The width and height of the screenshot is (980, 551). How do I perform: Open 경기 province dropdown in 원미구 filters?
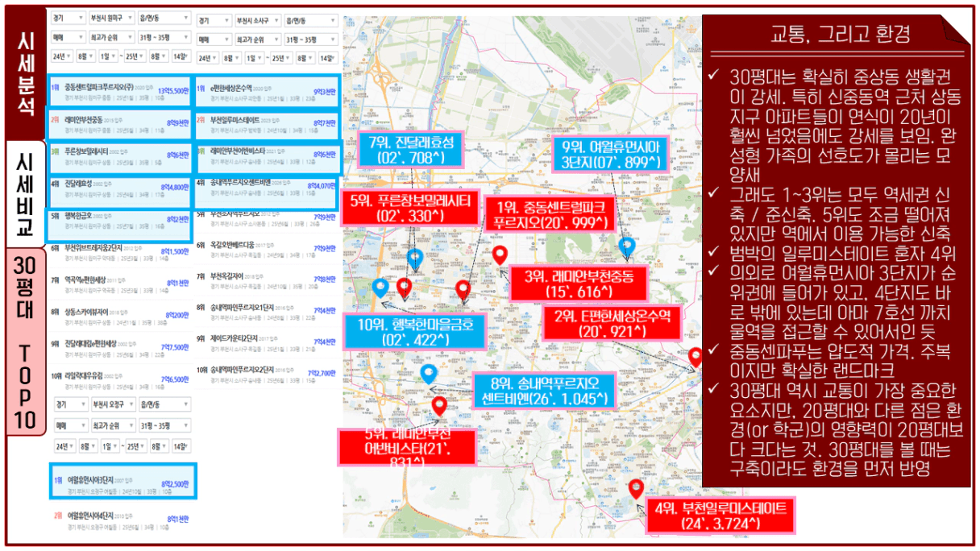point(69,19)
